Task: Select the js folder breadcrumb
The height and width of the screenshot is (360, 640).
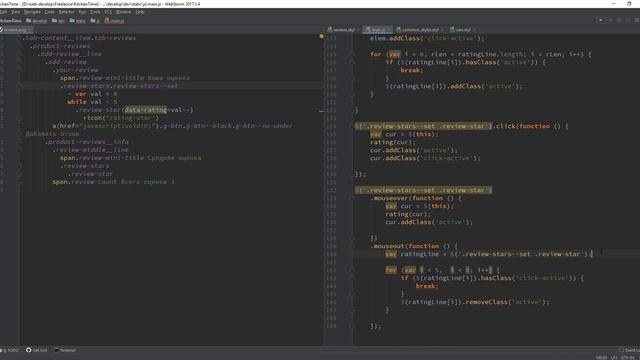Action: pos(95,21)
